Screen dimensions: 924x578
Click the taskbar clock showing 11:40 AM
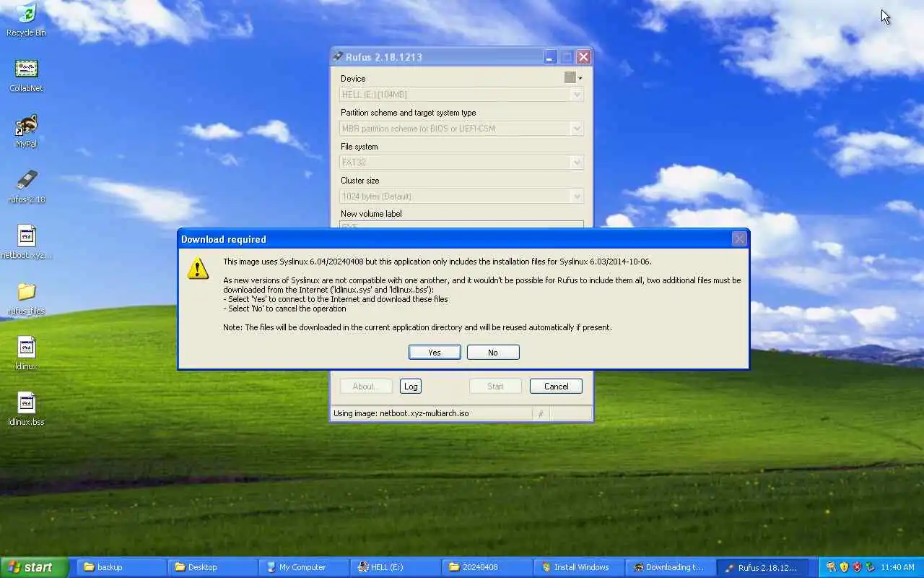coord(897,567)
